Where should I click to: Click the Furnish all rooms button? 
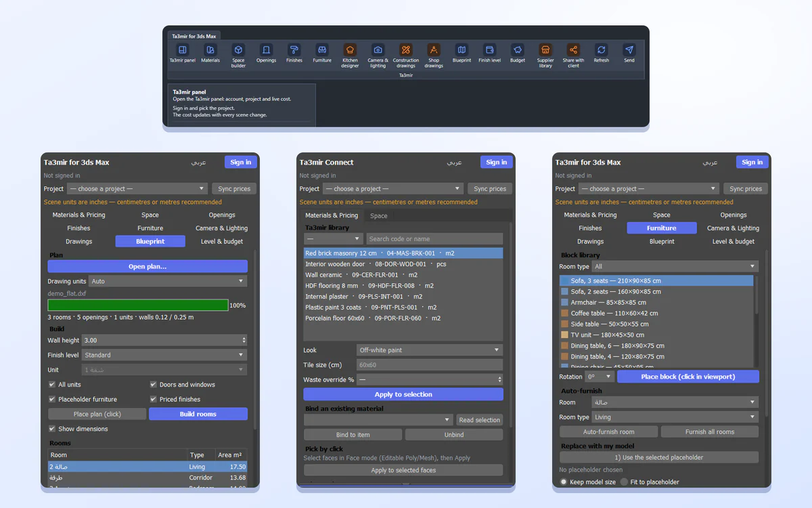click(710, 432)
